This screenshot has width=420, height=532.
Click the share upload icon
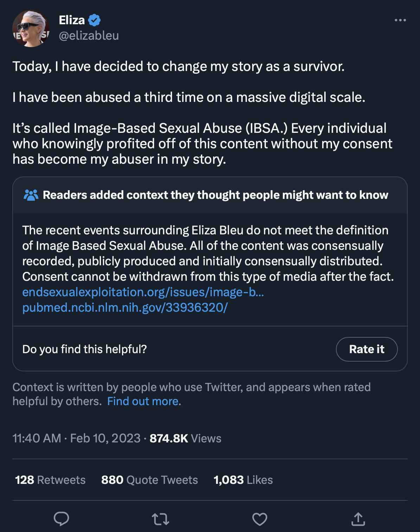[358, 519]
